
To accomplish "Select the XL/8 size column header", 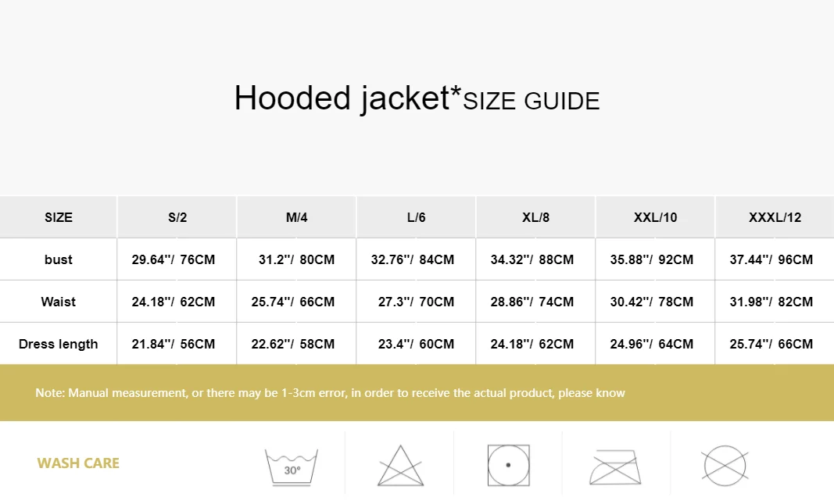I will (535, 217).
